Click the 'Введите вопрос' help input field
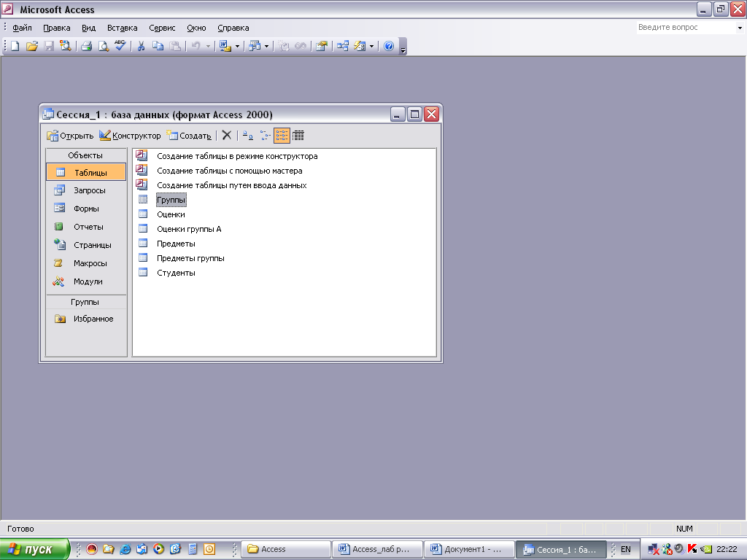747x560 pixels. tap(686, 28)
